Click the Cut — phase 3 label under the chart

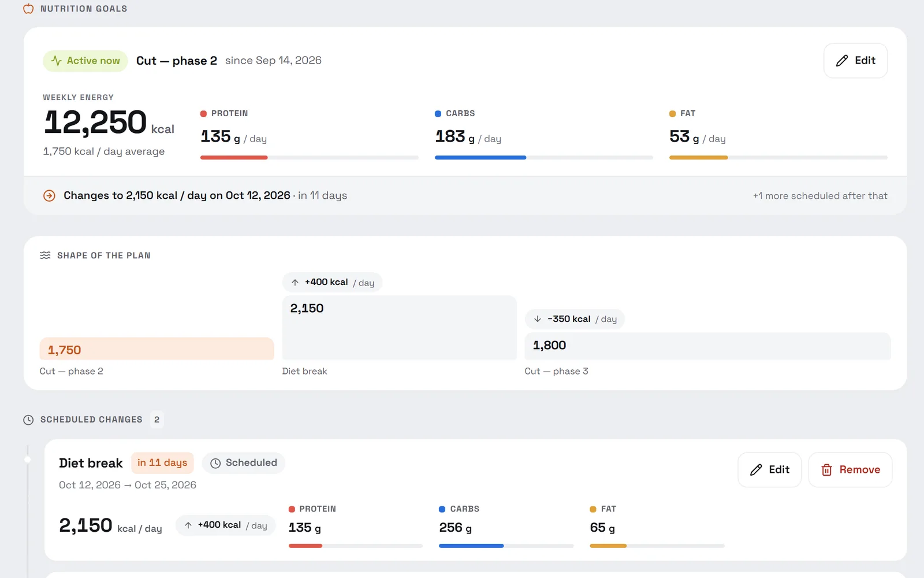[556, 371]
